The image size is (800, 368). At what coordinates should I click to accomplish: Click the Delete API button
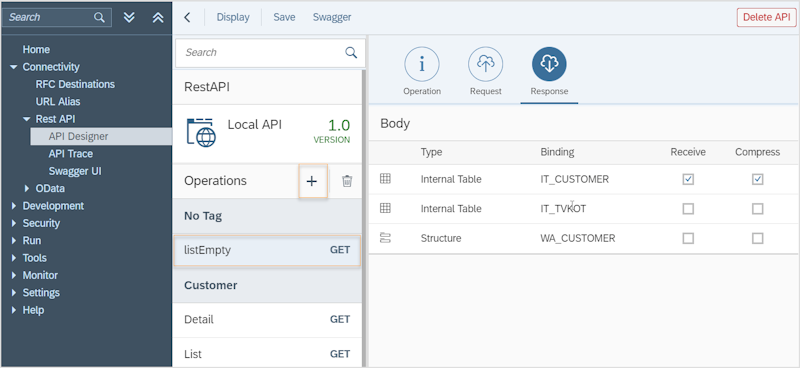tap(766, 17)
